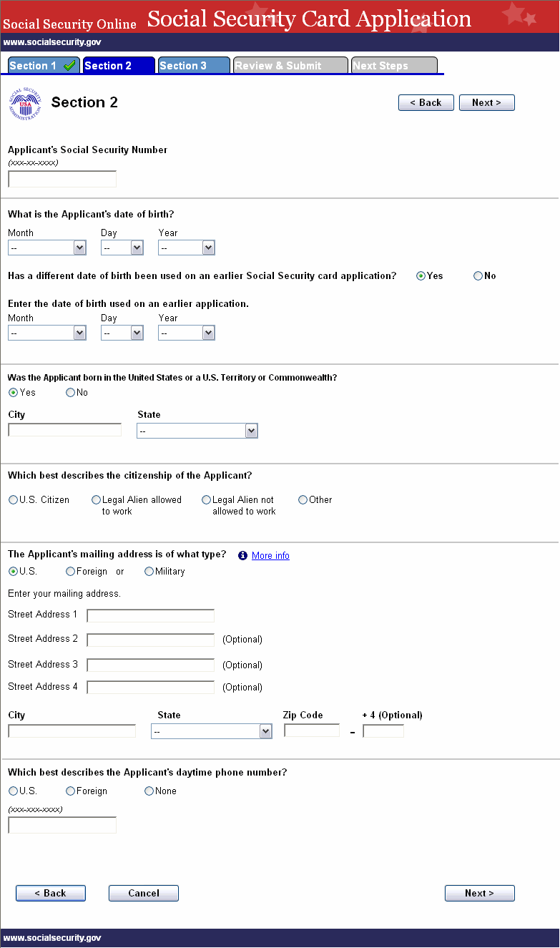Click the Social Security Administration seal logo
Viewport: 560px width, 948px height.
click(25, 103)
